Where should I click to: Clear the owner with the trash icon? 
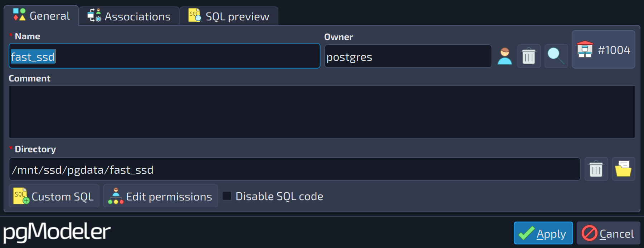(x=529, y=56)
